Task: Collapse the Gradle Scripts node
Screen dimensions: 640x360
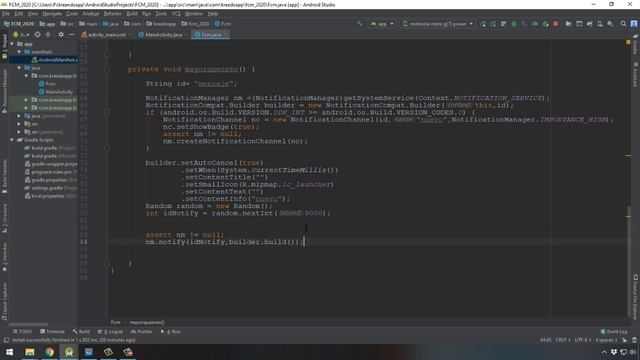Action: (x=12, y=140)
